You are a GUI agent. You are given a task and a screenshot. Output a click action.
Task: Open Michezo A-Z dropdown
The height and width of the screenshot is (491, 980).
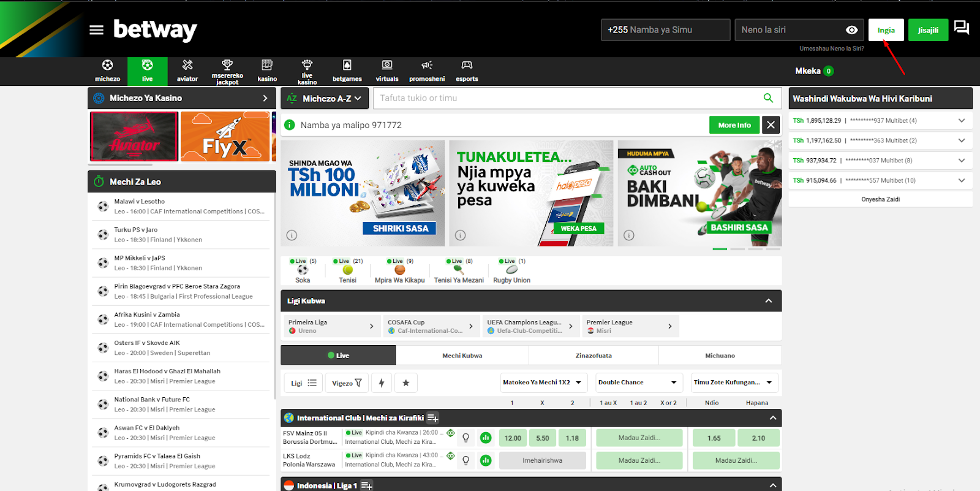point(324,98)
